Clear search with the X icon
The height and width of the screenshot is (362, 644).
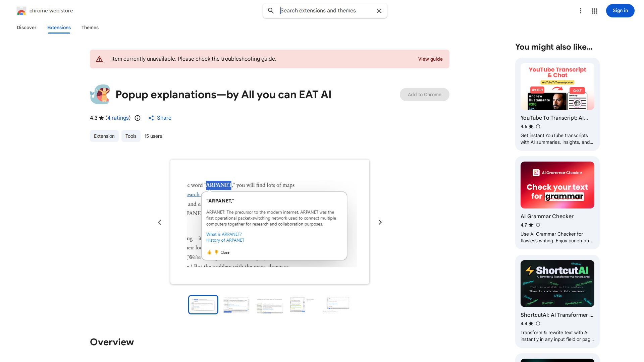[379, 11]
